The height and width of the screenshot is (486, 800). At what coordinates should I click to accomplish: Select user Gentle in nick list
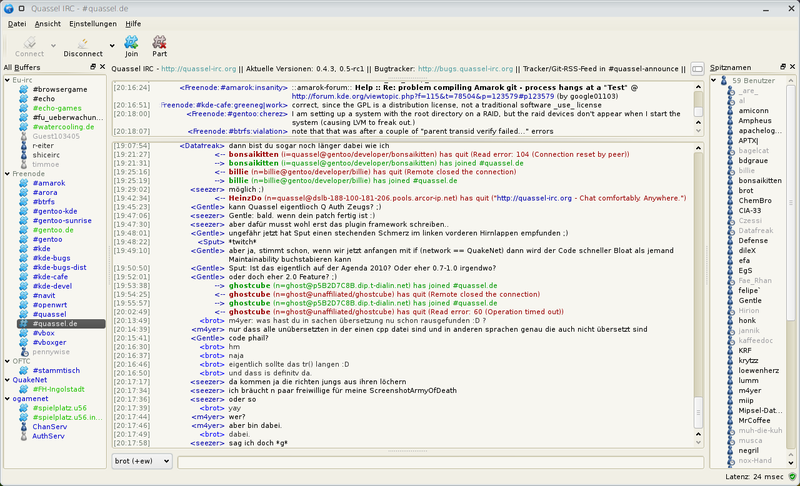pyautogui.click(x=749, y=300)
